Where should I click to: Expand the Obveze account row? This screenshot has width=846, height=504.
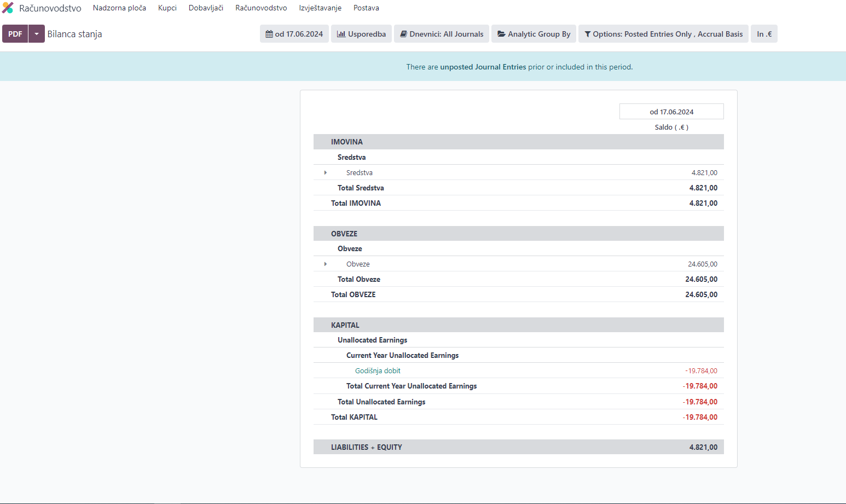tap(326, 264)
